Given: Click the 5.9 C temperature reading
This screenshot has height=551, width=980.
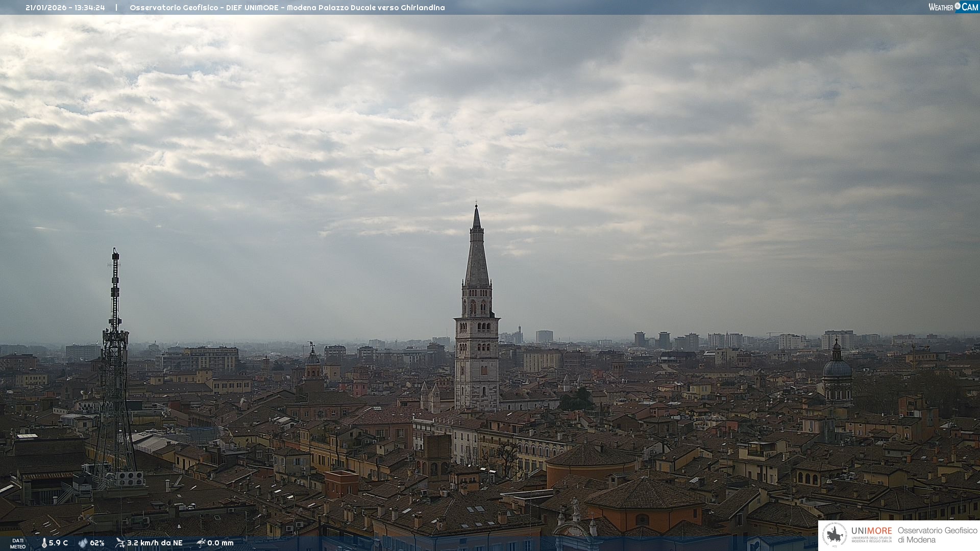Looking at the screenshot, I should [58, 543].
